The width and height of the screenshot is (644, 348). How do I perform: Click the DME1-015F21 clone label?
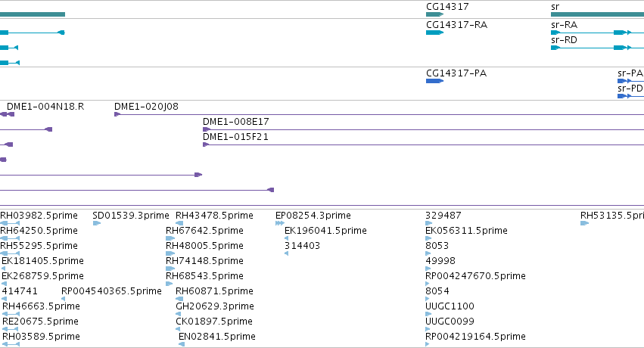pos(235,137)
